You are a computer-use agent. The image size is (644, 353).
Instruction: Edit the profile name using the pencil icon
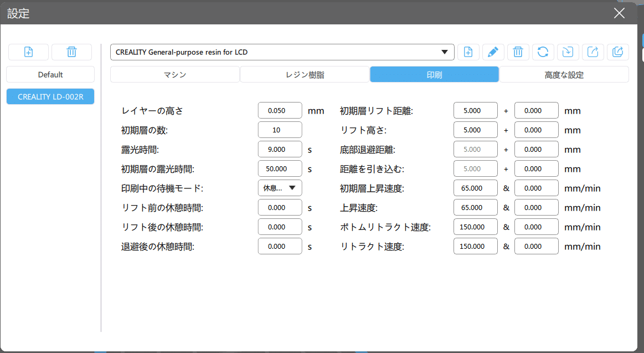coord(493,52)
